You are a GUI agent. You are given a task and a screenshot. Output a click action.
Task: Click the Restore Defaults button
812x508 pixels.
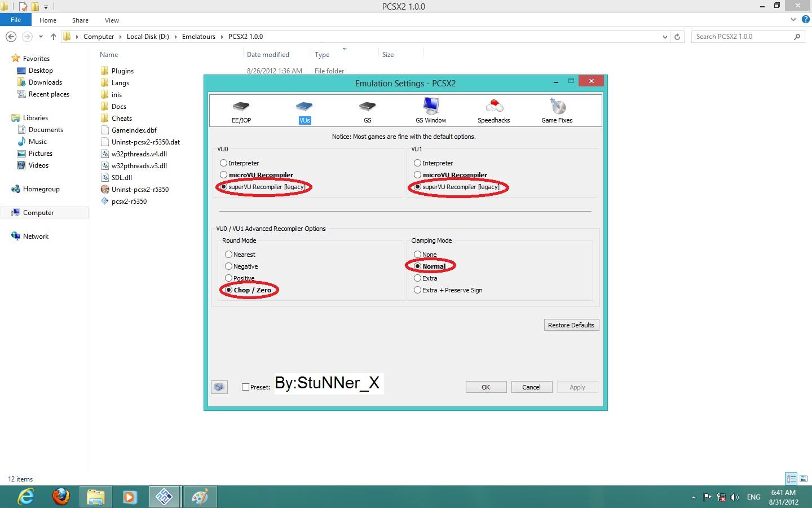pyautogui.click(x=571, y=325)
